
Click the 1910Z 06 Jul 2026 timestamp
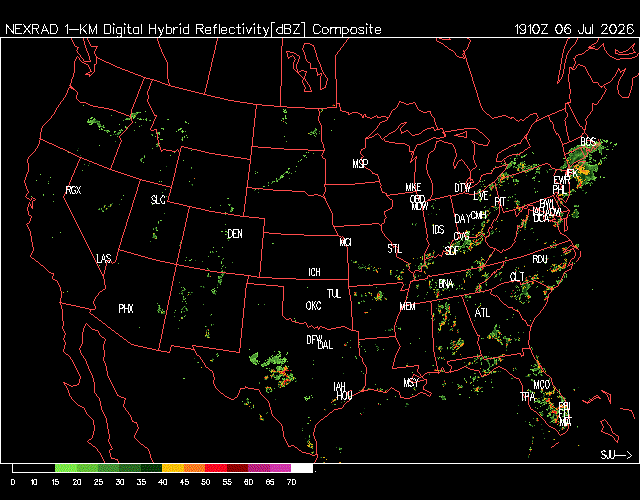click(574, 29)
